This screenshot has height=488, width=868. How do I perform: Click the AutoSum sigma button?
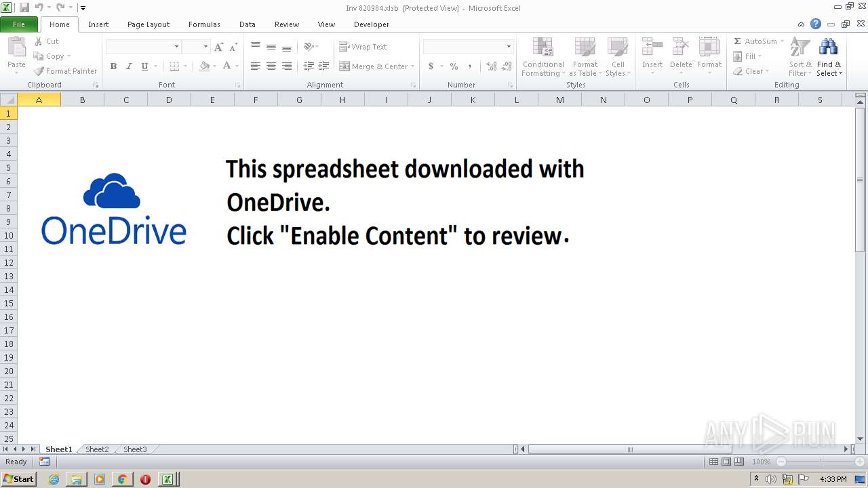point(755,41)
